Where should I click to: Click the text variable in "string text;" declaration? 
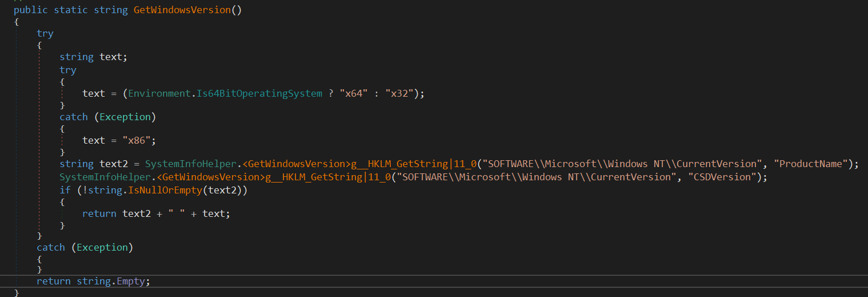tap(111, 57)
